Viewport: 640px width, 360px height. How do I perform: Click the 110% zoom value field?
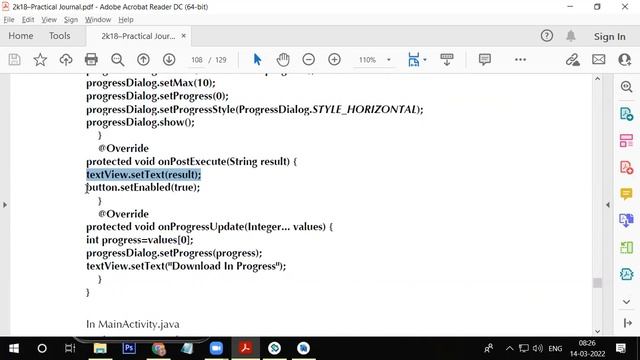point(367,60)
